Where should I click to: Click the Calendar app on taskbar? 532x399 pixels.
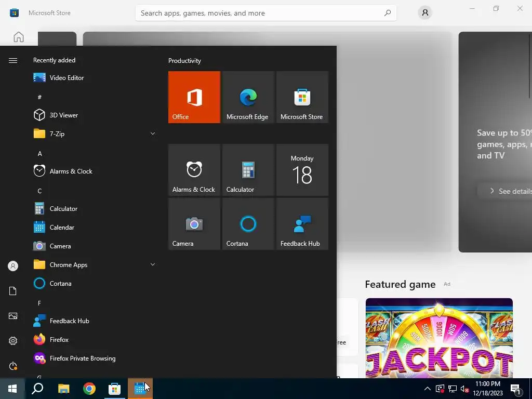tap(140, 389)
